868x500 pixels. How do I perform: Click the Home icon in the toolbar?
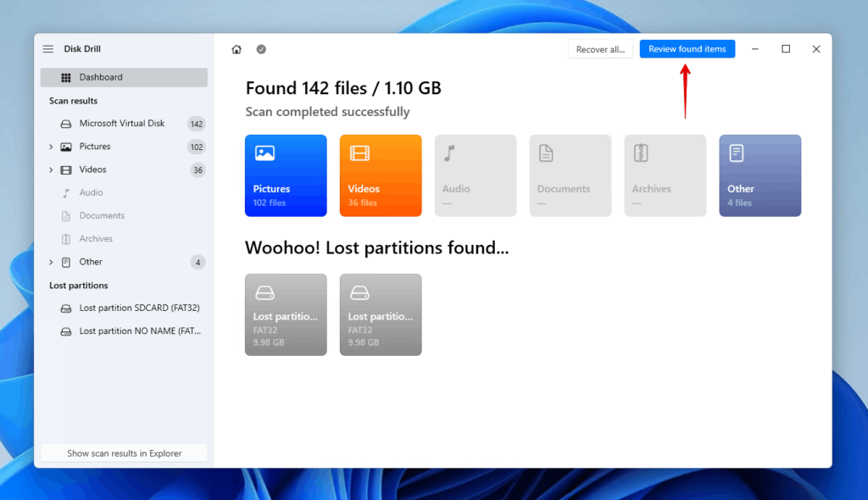click(x=236, y=48)
